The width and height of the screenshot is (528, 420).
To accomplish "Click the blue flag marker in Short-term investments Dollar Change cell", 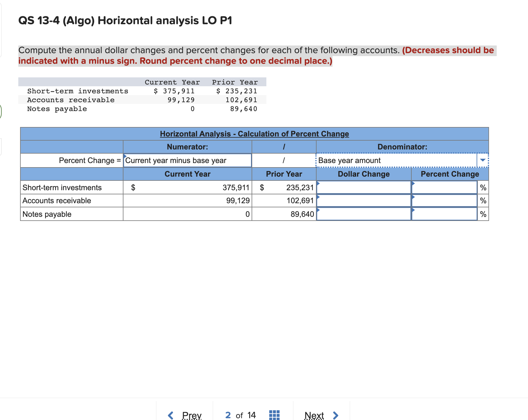I will point(318,184).
